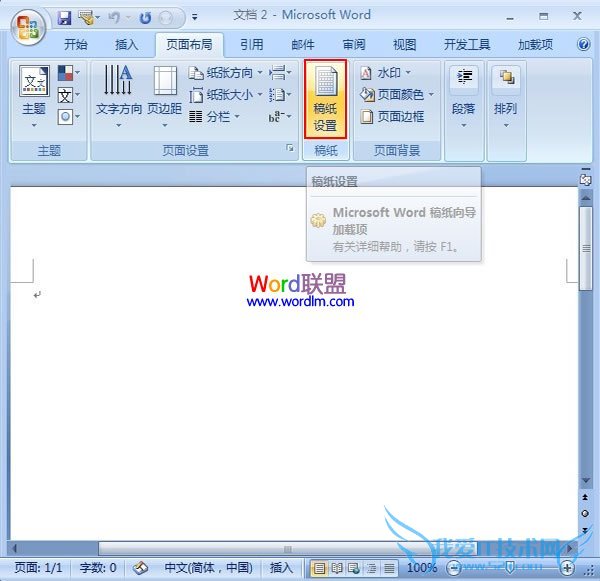Expand dropdown arrow next to Undo
600x581 pixels.
[x=128, y=18]
